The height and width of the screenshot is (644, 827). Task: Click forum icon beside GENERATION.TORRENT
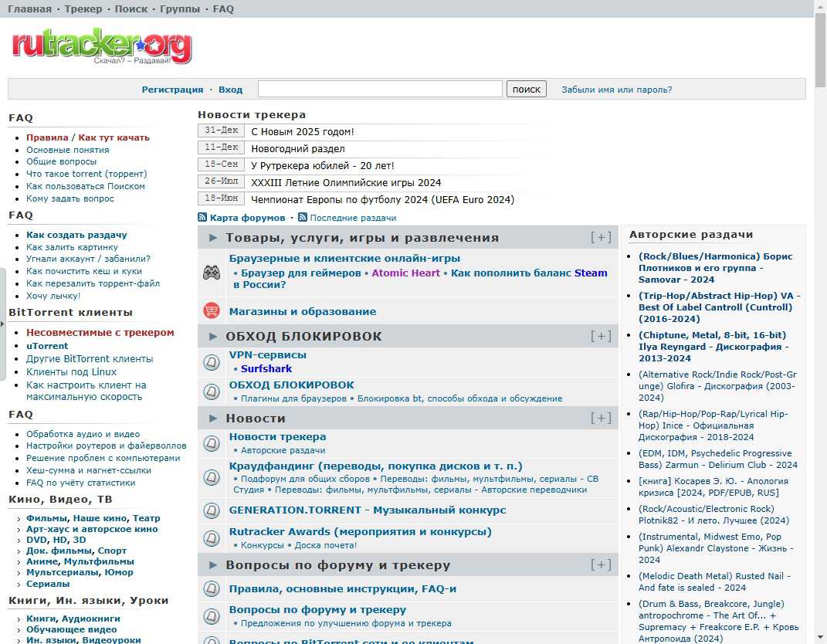[212, 510]
